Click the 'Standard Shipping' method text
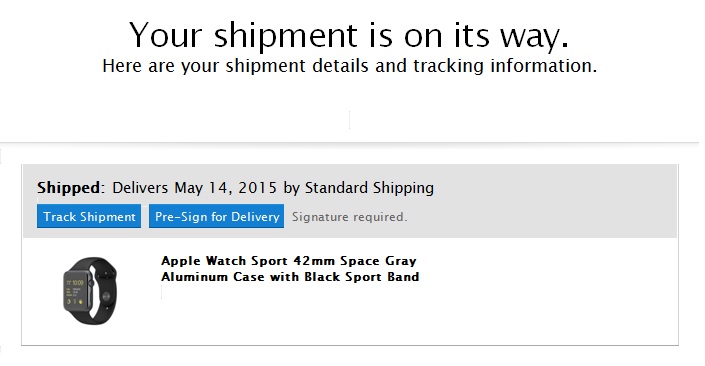Image resolution: width=705 pixels, height=366 pixels. pyautogui.click(x=370, y=188)
